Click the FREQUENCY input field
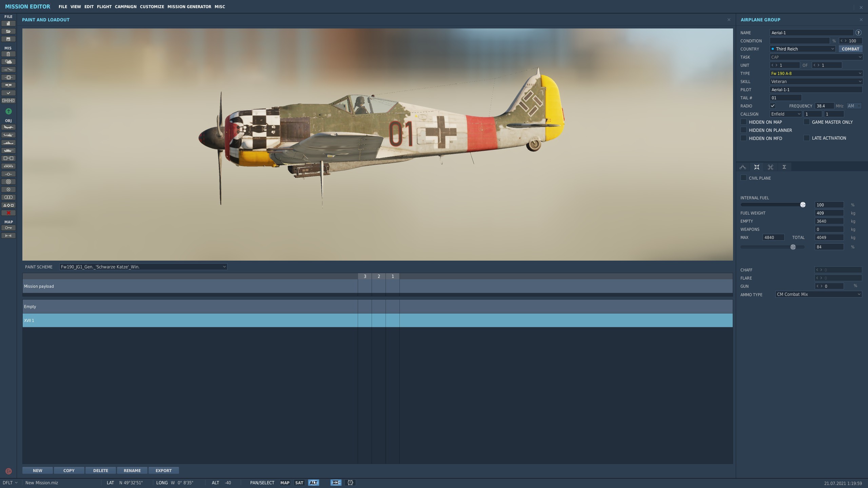Screen dimensions: 868x488 (x=824, y=106)
